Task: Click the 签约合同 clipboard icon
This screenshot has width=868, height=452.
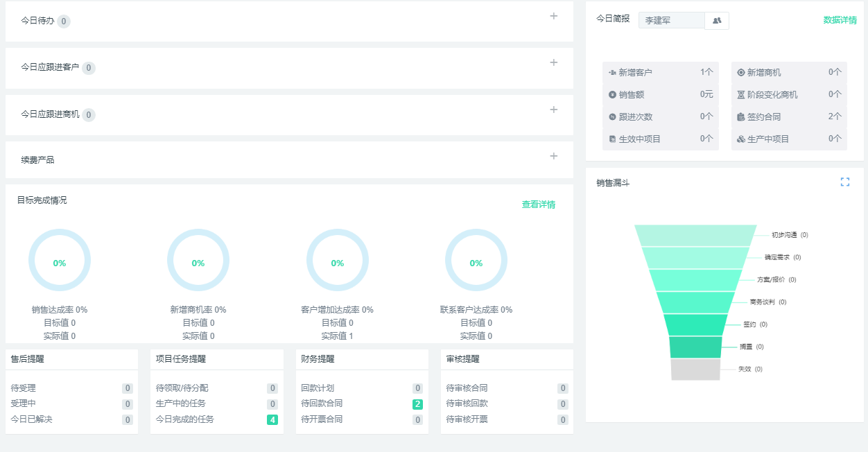Action: tap(740, 117)
